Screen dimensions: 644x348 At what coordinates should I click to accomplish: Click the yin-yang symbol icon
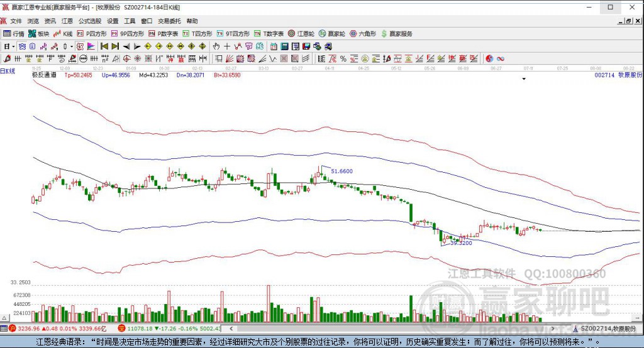(489, 58)
